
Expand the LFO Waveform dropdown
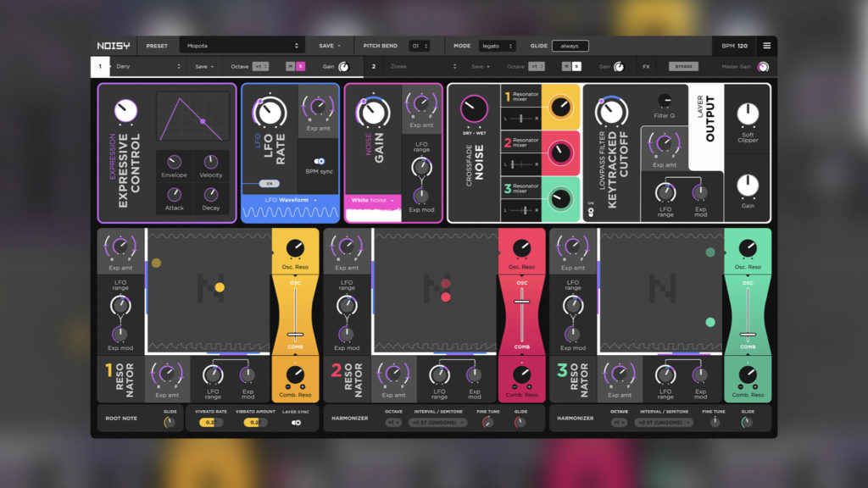(290, 200)
